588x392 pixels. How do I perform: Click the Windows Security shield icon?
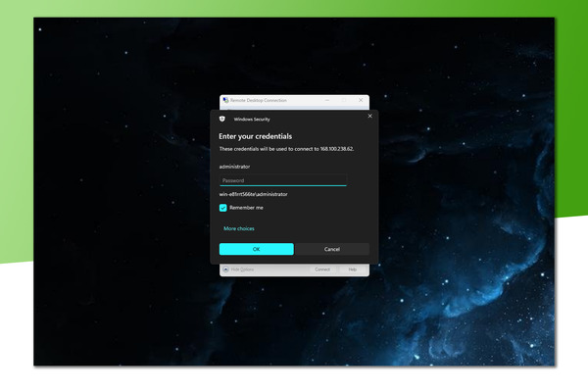click(x=222, y=119)
